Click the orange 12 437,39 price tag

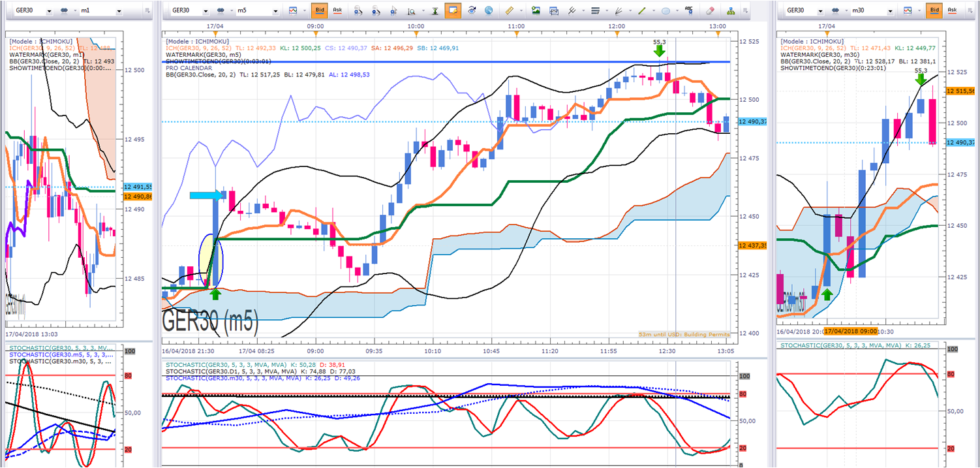click(x=753, y=245)
